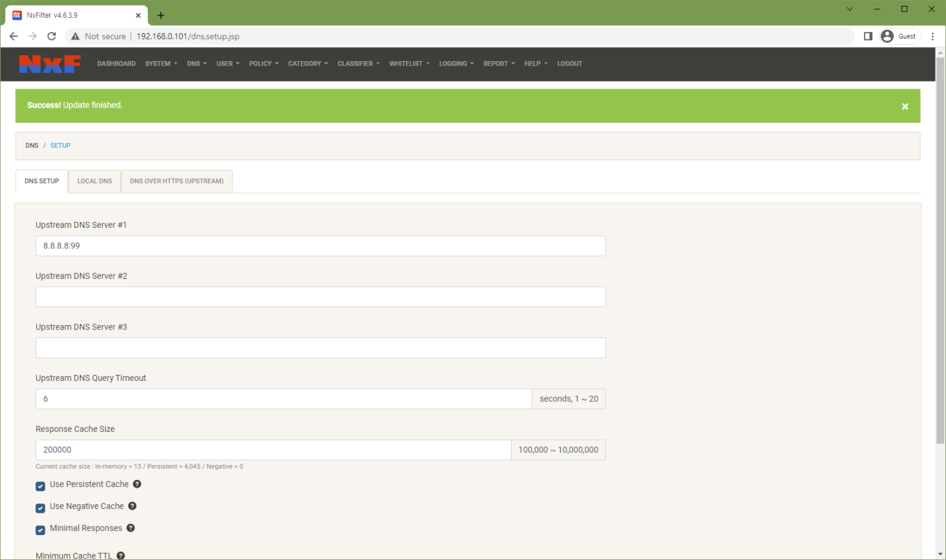Click the LOGOUT link
The height and width of the screenshot is (560, 946).
click(570, 64)
